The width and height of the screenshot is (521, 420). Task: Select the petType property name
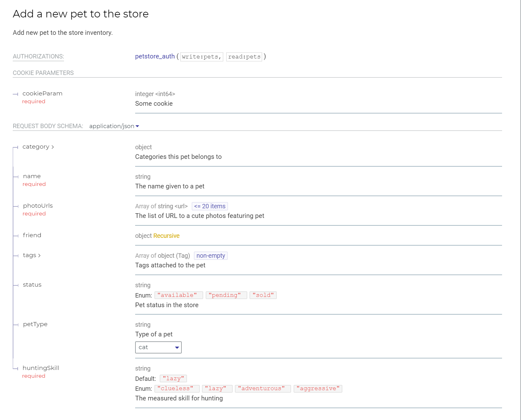tap(35, 324)
